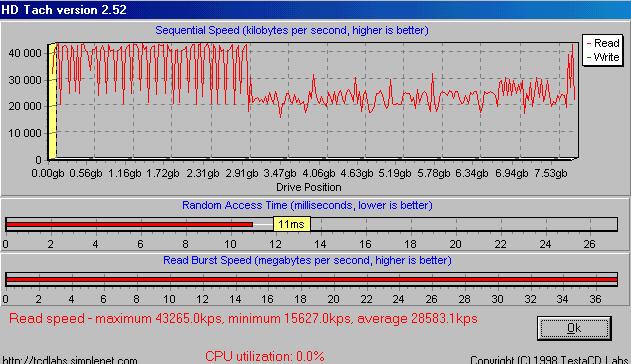Click the 20 tick on access time scale

[x=456, y=245]
